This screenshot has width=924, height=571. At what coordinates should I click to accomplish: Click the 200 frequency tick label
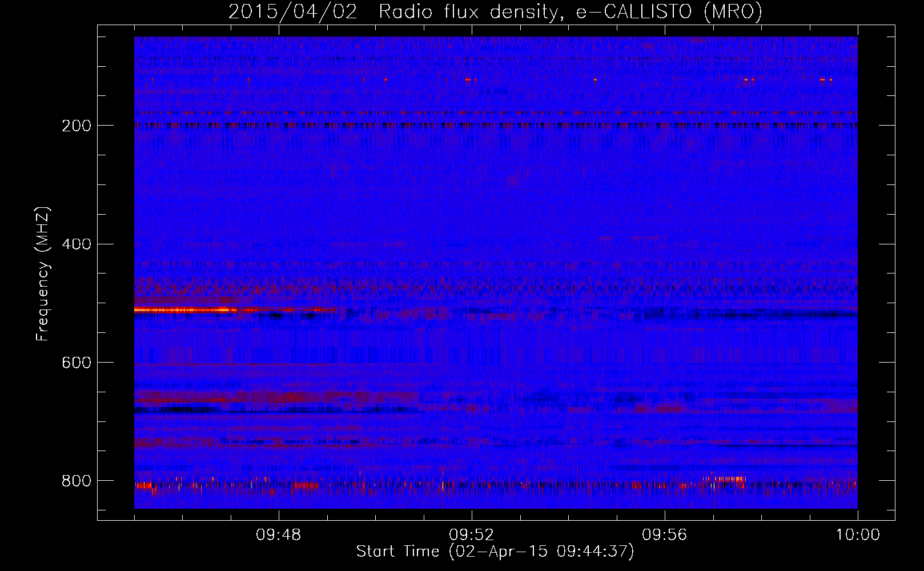pyautogui.click(x=77, y=126)
